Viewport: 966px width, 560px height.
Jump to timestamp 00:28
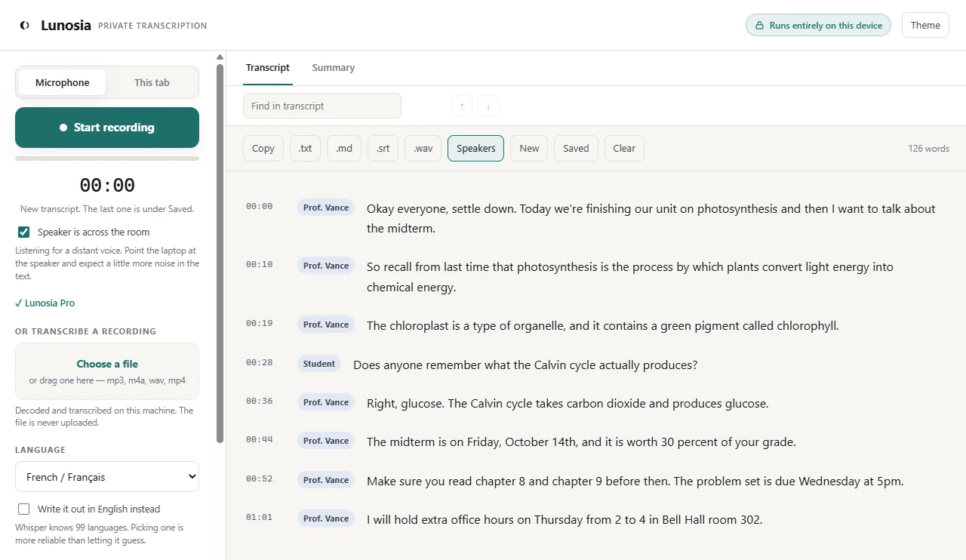pos(259,362)
